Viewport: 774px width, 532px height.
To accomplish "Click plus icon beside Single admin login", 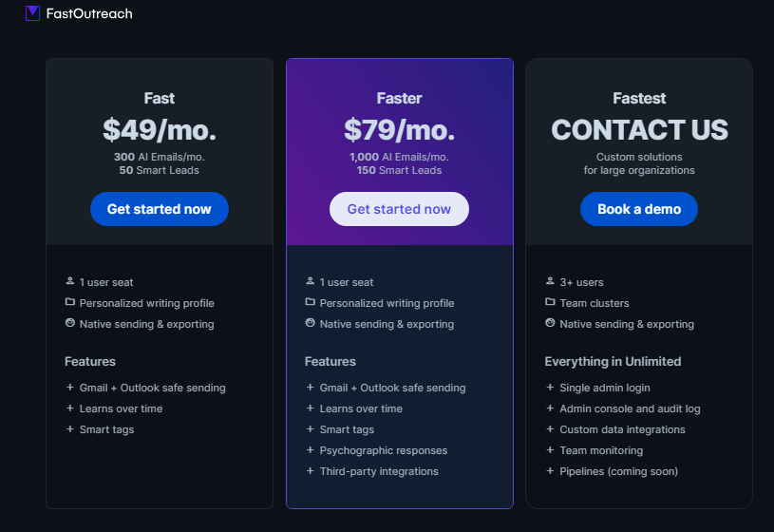I will (x=550, y=388).
